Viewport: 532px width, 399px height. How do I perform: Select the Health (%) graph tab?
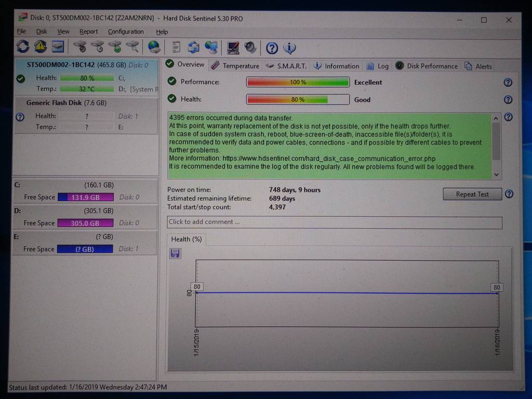tap(187, 239)
